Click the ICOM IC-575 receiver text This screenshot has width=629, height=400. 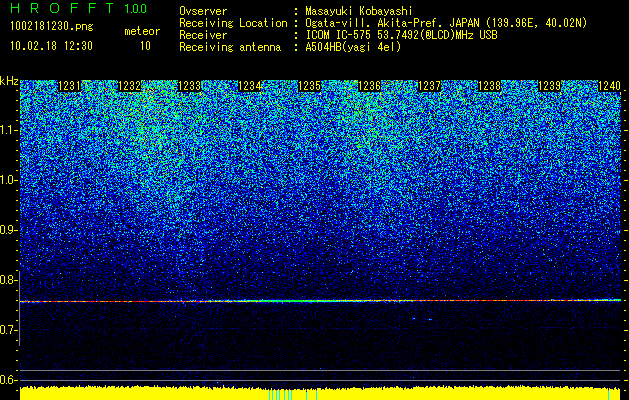tap(401, 35)
